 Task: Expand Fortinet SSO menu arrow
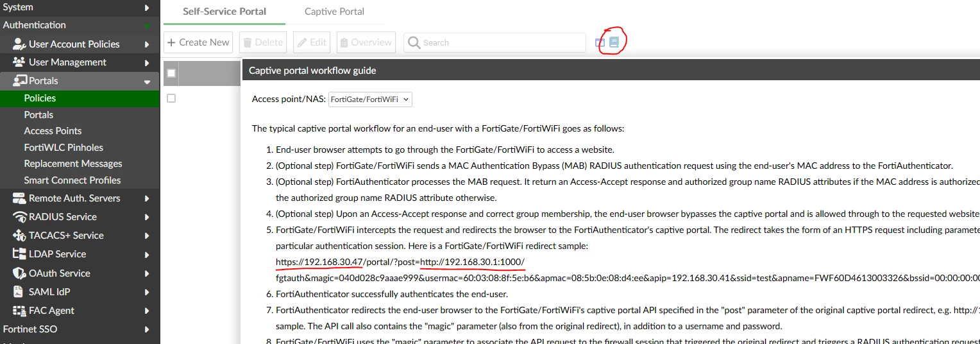(x=147, y=329)
